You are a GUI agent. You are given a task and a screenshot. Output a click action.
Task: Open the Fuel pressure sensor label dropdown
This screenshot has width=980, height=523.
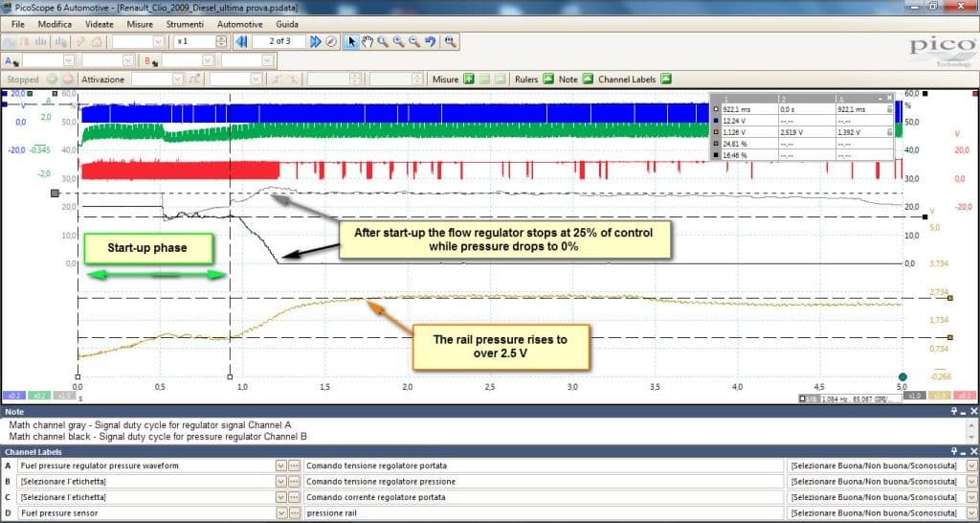click(281, 513)
